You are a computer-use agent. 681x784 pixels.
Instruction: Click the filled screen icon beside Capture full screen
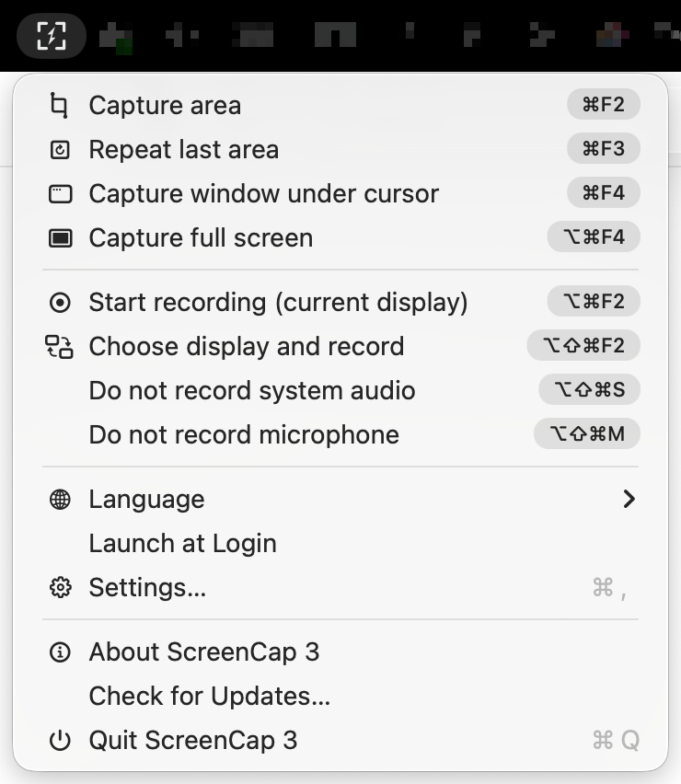(61, 237)
